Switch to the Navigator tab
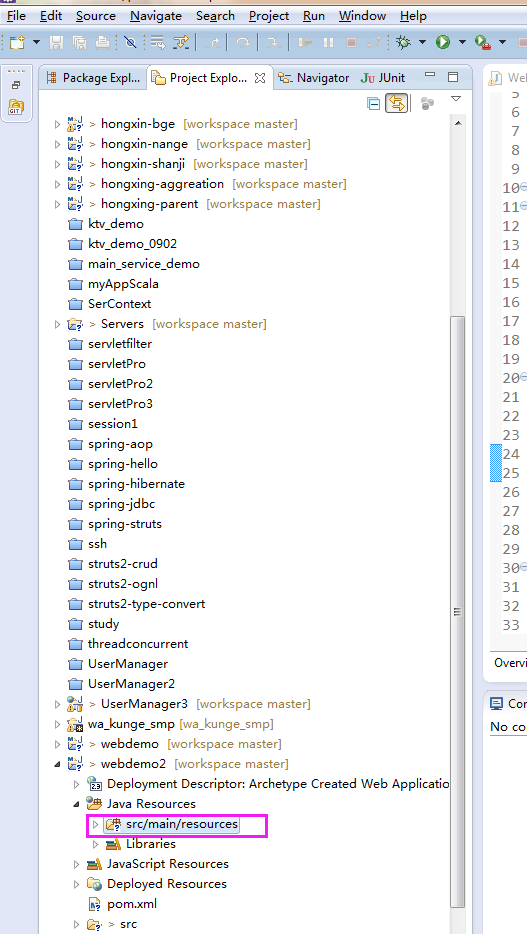This screenshot has width=527, height=934. click(314, 77)
